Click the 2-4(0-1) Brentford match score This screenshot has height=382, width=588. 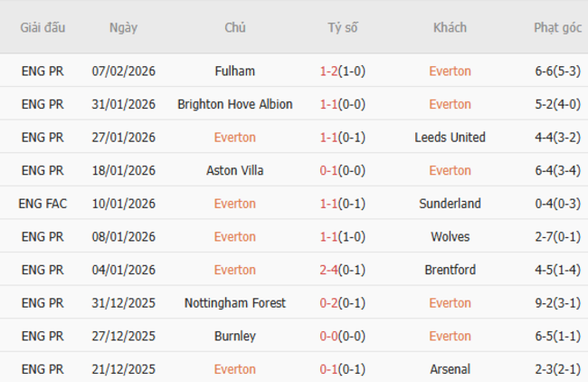342,270
